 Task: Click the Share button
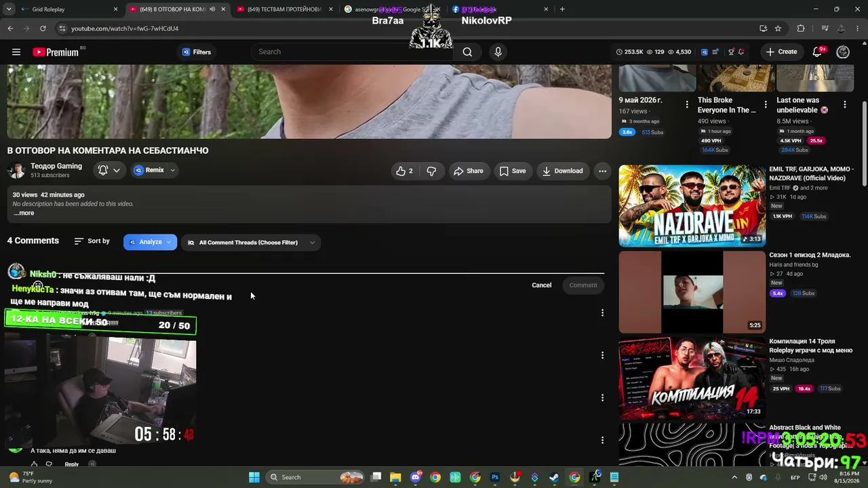(x=469, y=171)
